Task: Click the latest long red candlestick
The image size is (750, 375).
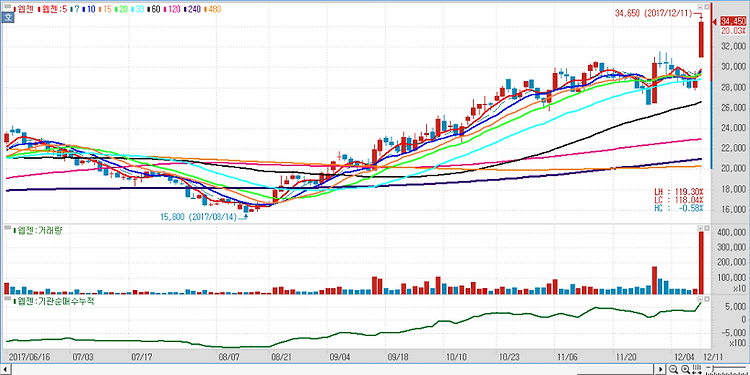Action: pos(701,40)
